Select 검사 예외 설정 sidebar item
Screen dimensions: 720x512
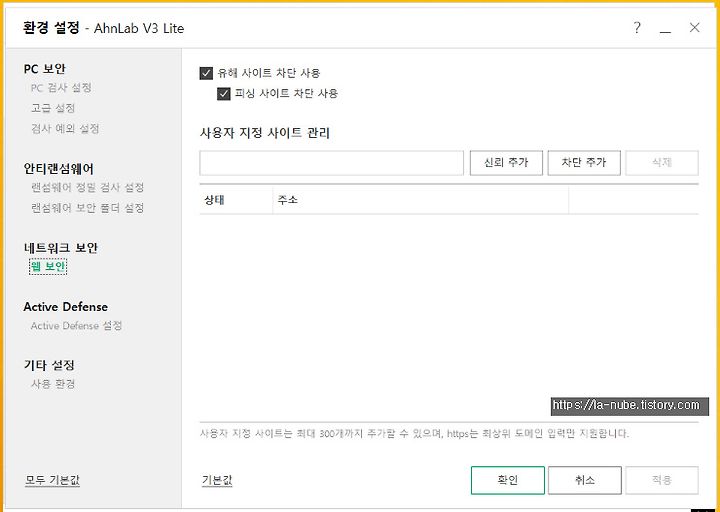click(65, 129)
